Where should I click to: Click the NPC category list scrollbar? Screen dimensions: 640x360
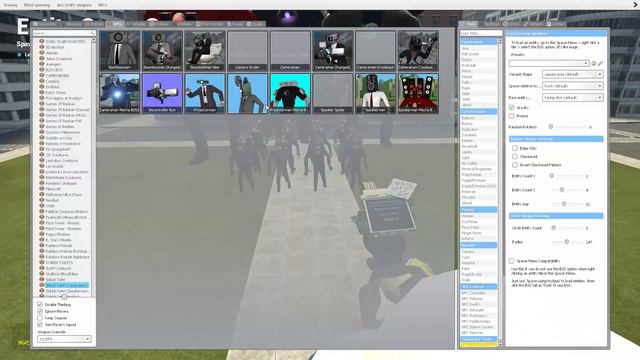coord(93,167)
